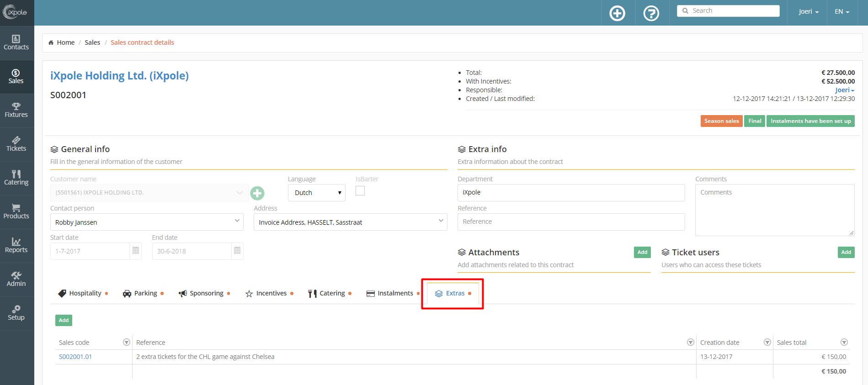Screen dimensions: 868x385
Task: Switch to the Instalments tab
Action: click(393, 293)
